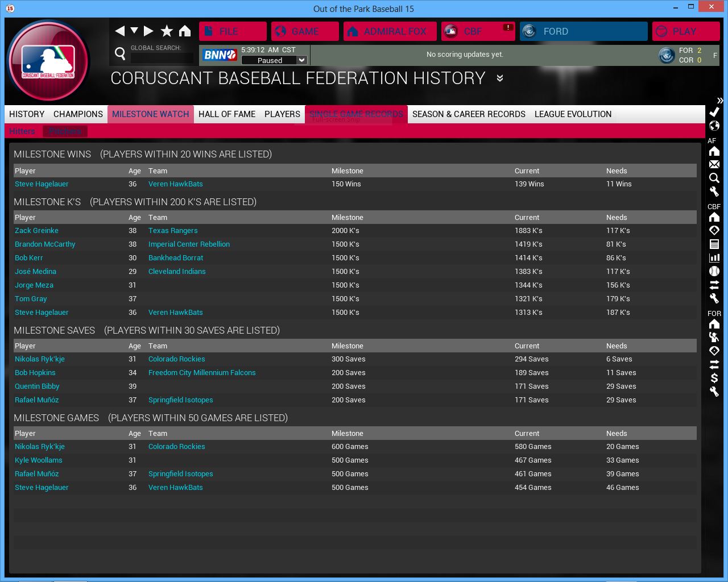This screenshot has height=582, width=728.
Task: Click the checkmark icon in right sidebar
Action: [714, 112]
